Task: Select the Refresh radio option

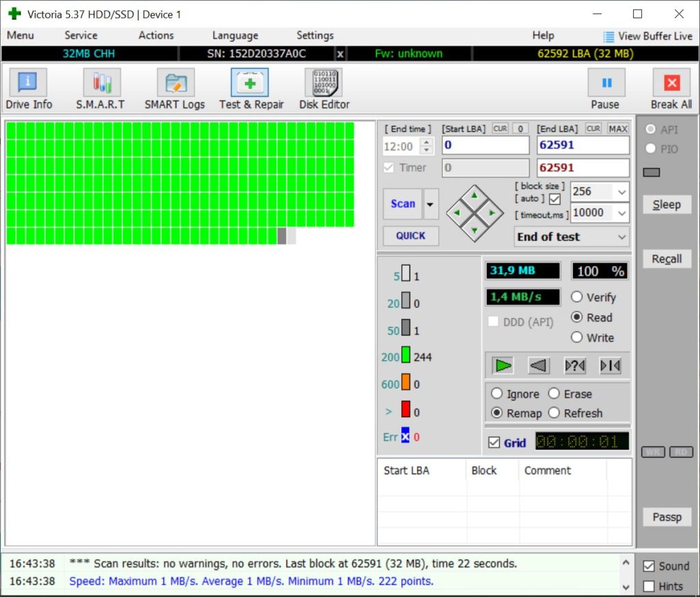Action: click(554, 413)
